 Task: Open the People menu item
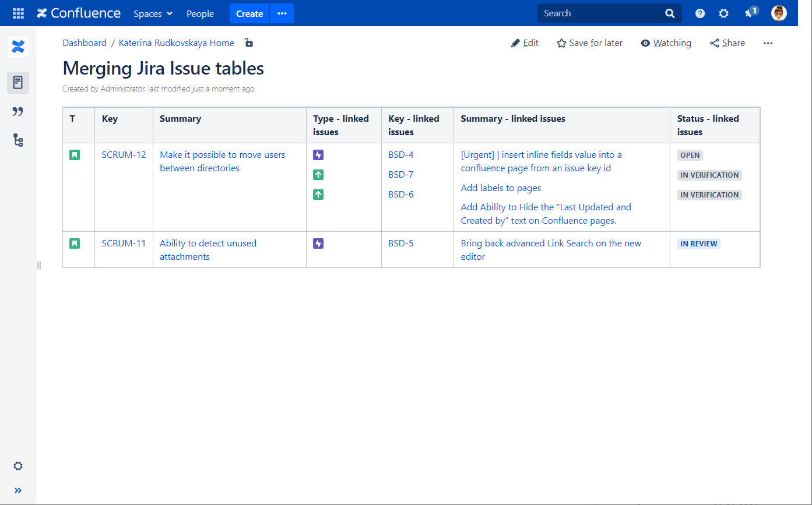click(x=200, y=13)
